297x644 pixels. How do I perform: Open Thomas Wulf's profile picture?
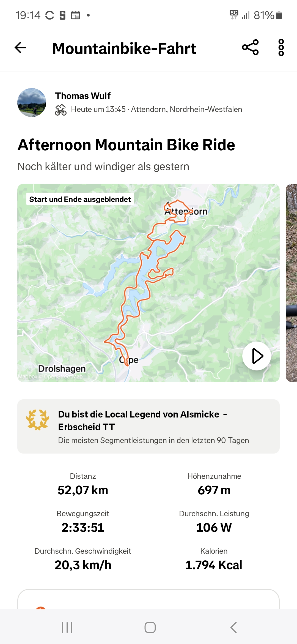pyautogui.click(x=32, y=102)
